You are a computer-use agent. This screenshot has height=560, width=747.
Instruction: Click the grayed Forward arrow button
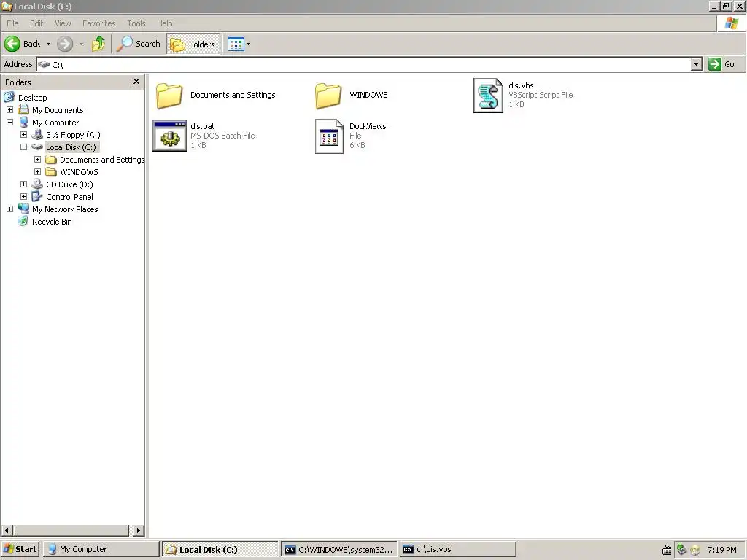click(65, 44)
